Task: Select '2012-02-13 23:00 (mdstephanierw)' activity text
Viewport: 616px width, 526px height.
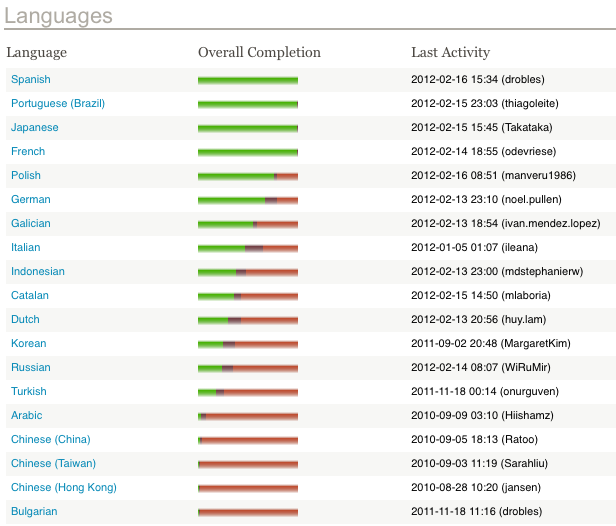Action: point(497,271)
